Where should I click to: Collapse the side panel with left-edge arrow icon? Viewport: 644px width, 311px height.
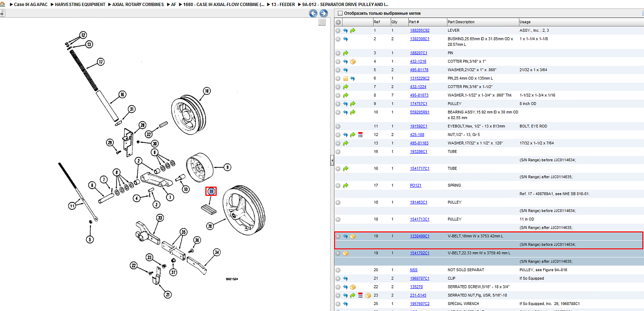(2, 13)
